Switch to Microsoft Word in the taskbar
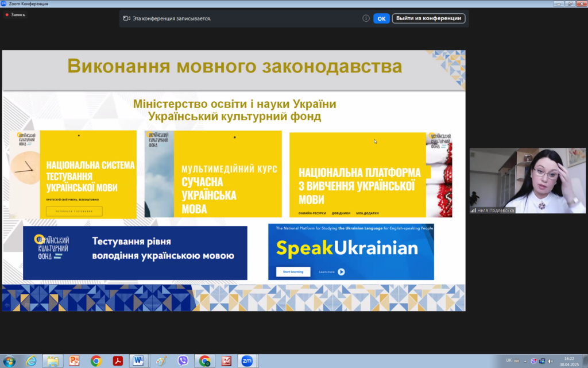The height and width of the screenshot is (368, 588). [139, 361]
